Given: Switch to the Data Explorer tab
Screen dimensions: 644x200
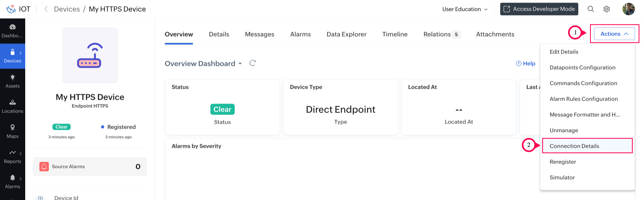Looking at the screenshot, I should [x=346, y=34].
